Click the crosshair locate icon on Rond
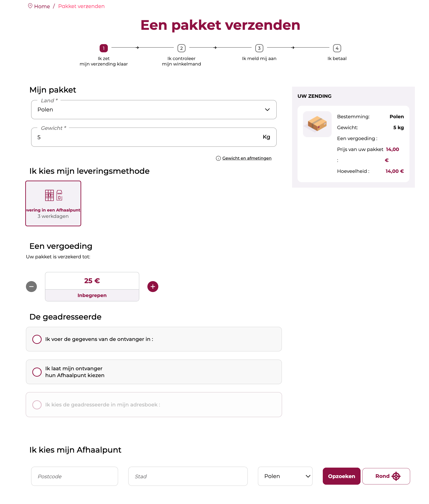 tap(396, 476)
